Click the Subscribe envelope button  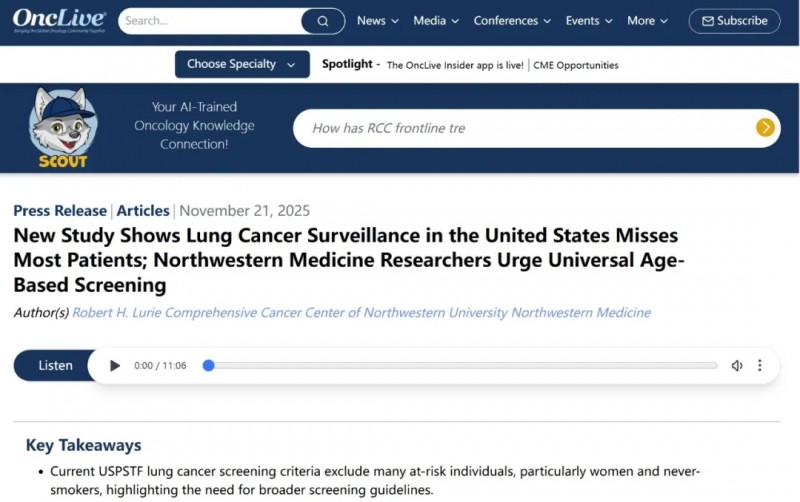[735, 21]
